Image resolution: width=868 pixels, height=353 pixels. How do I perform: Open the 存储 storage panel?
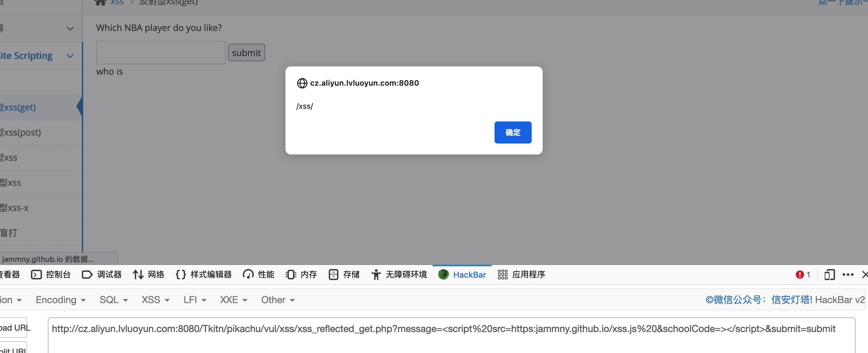[x=344, y=275]
